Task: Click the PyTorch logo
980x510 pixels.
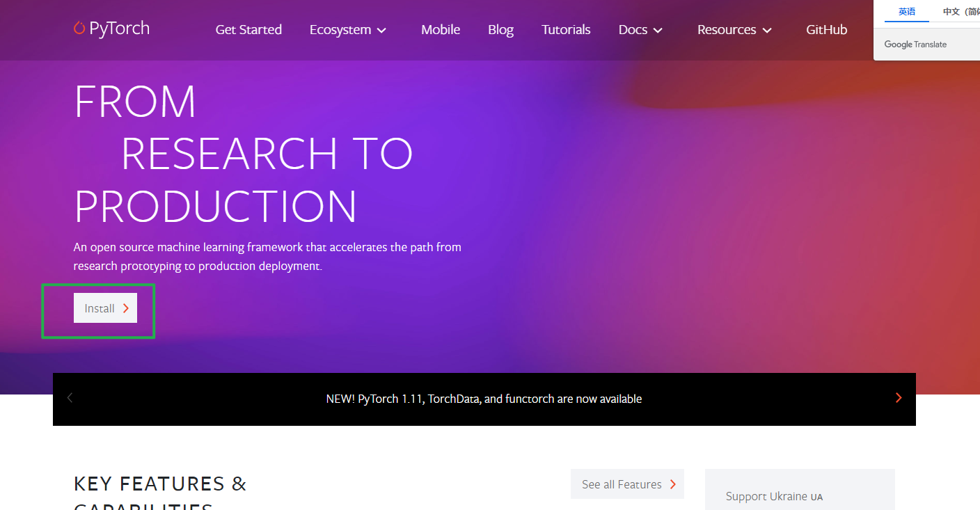Action: (x=111, y=29)
